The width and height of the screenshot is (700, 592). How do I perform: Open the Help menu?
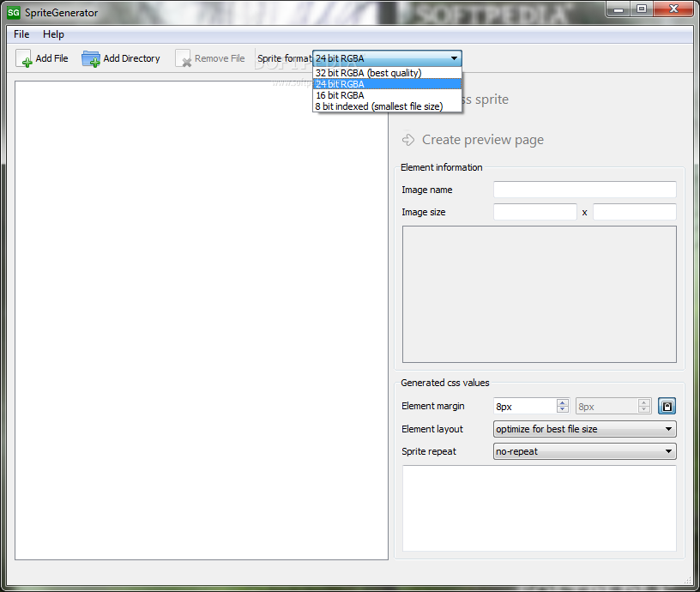pos(53,34)
